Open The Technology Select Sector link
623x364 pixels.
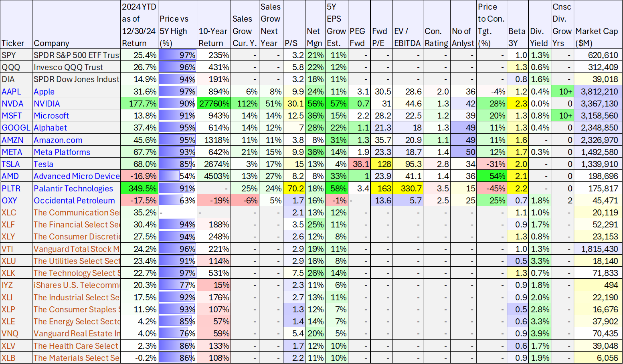pyautogui.click(x=77, y=273)
